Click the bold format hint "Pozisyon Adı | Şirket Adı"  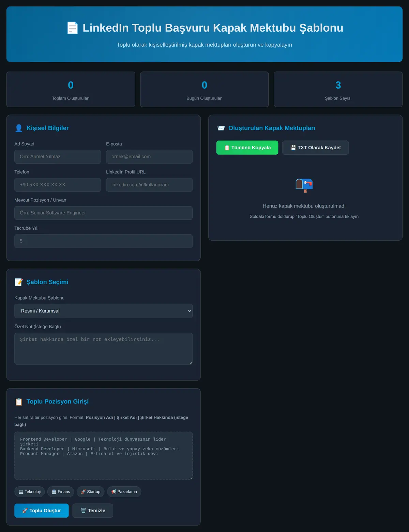click(111, 417)
